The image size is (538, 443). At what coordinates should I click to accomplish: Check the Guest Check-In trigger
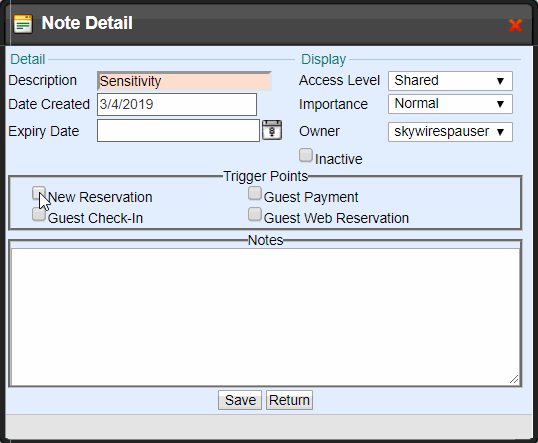pos(39,214)
